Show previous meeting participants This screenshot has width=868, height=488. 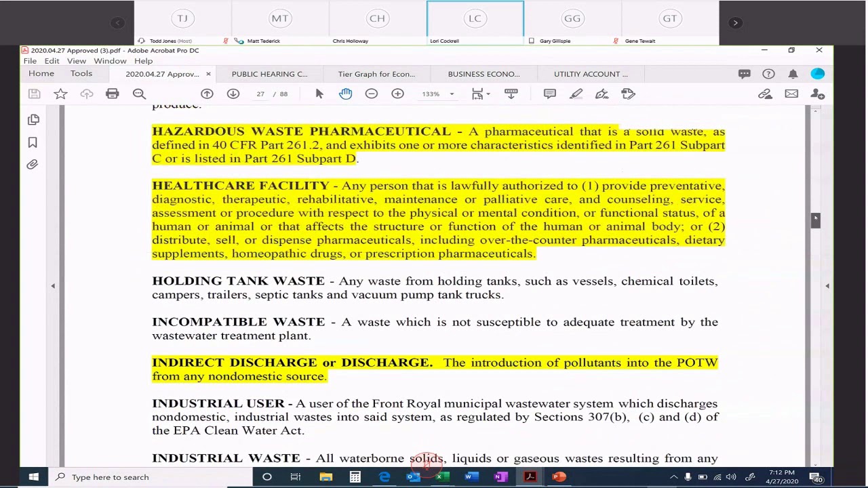[117, 23]
